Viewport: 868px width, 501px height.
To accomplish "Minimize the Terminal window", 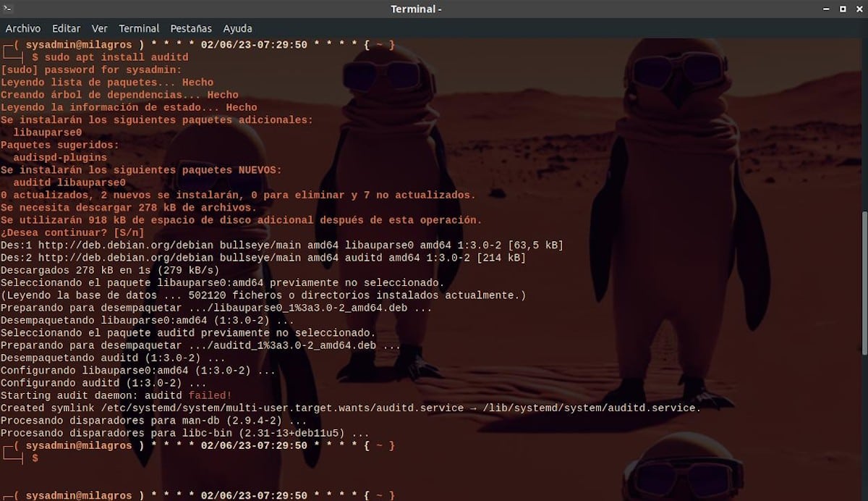I will [x=827, y=9].
